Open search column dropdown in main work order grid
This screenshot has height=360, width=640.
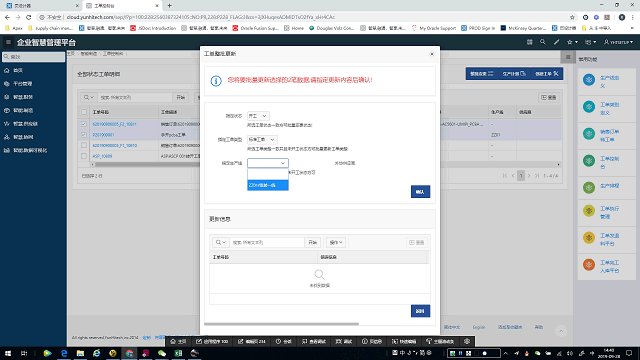(x=89, y=97)
